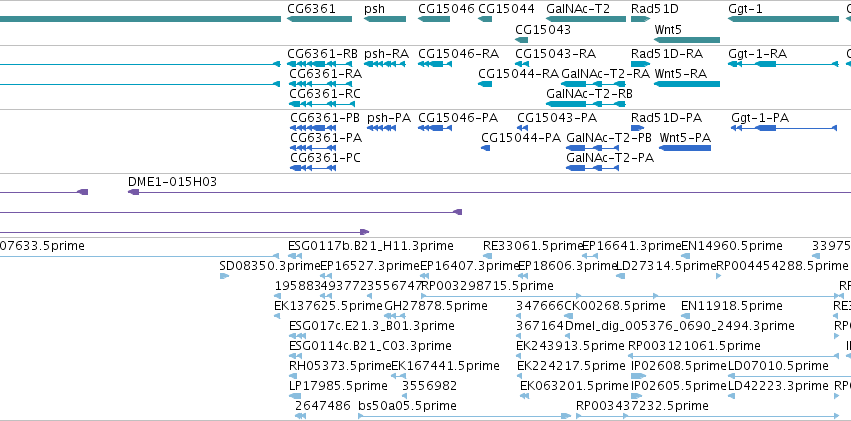This screenshot has height=421, width=851.
Task: Select the Wnt5-PA protein bar
Action: 685,148
